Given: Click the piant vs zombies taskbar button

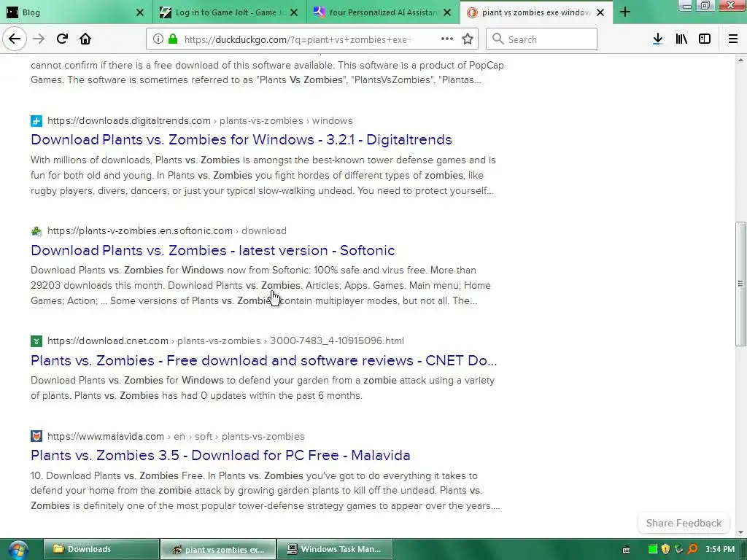Looking at the screenshot, I should point(217,549).
